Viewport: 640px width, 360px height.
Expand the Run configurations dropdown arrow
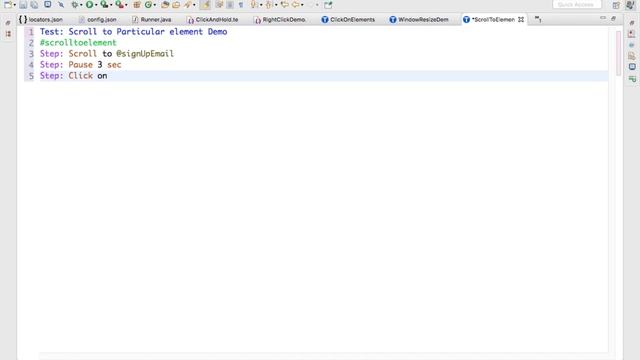(x=96, y=5)
